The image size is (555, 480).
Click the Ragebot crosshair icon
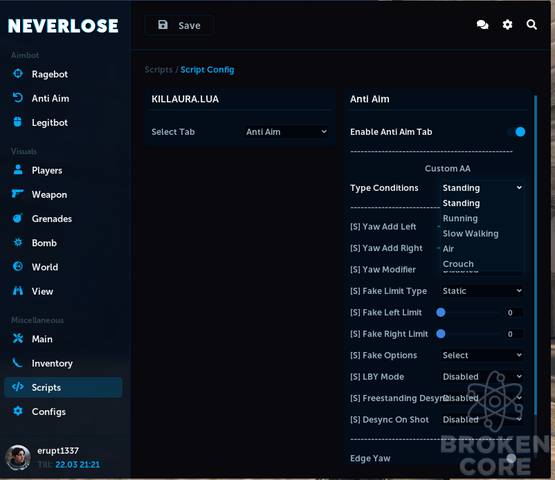click(18, 74)
